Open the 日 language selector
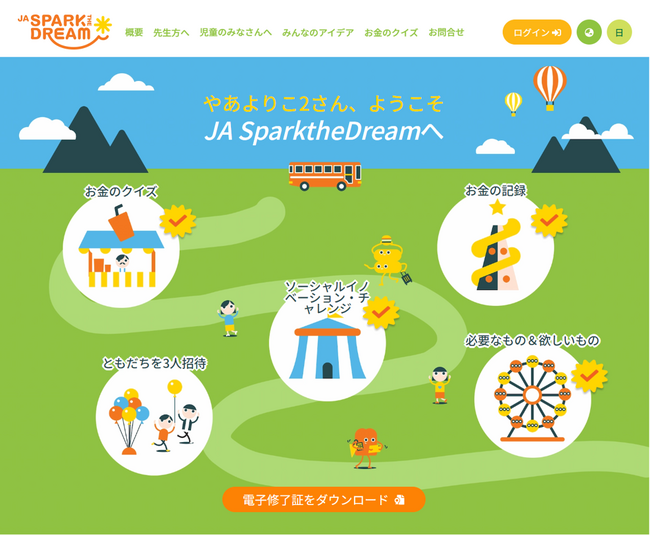 [x=619, y=32]
